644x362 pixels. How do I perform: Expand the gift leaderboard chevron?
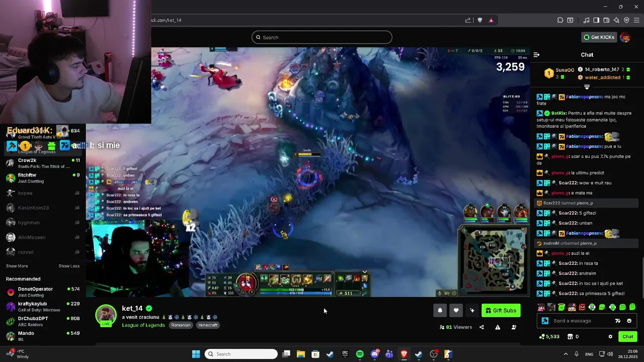click(x=587, y=87)
